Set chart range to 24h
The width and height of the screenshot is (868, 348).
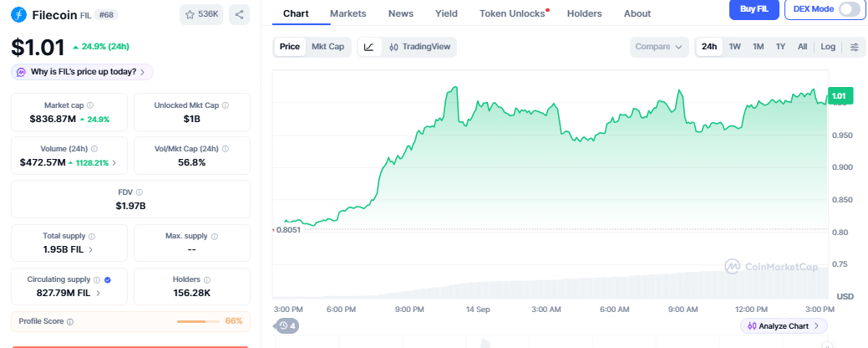[x=709, y=47]
